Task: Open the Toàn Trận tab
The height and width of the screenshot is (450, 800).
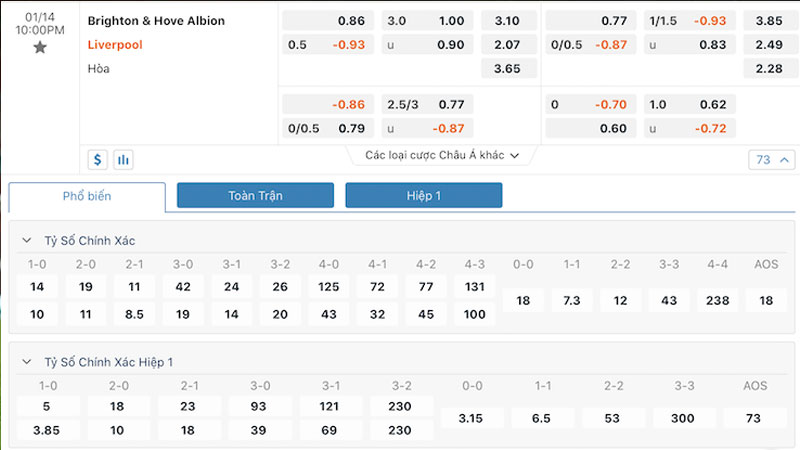Action: [x=255, y=196]
